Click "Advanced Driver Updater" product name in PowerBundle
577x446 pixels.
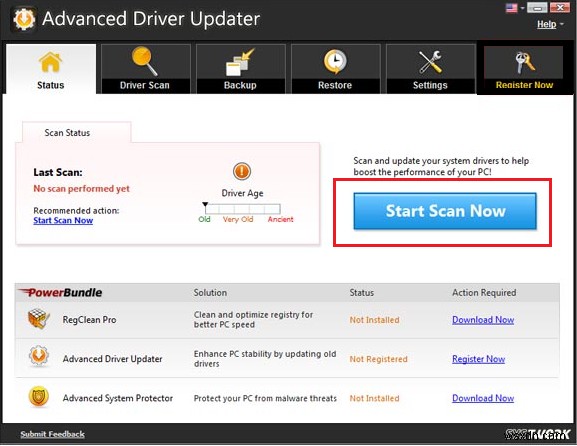point(112,359)
